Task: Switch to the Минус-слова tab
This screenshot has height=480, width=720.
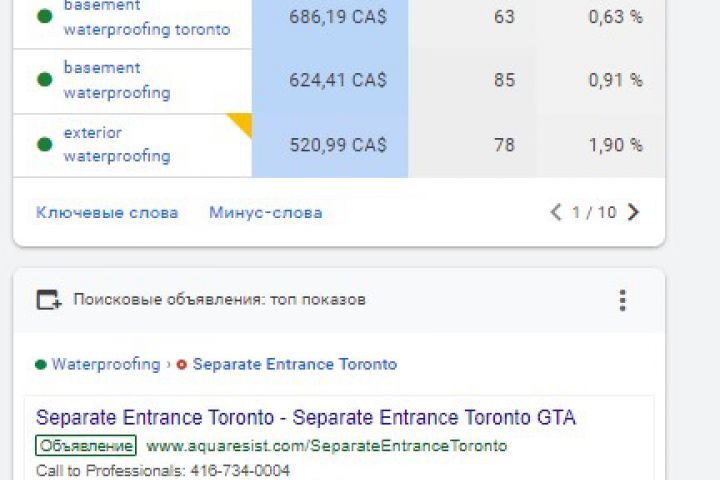Action: [265, 212]
